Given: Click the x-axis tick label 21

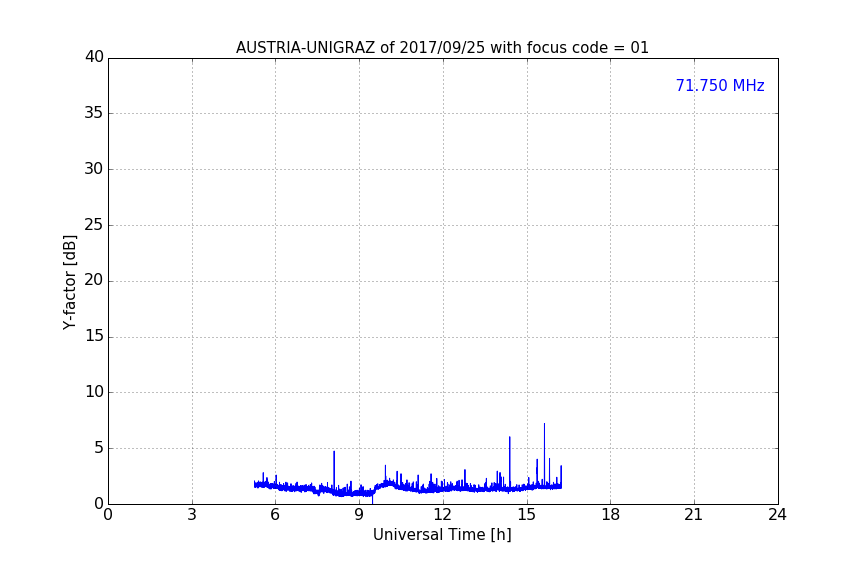Looking at the screenshot, I should point(694,515).
